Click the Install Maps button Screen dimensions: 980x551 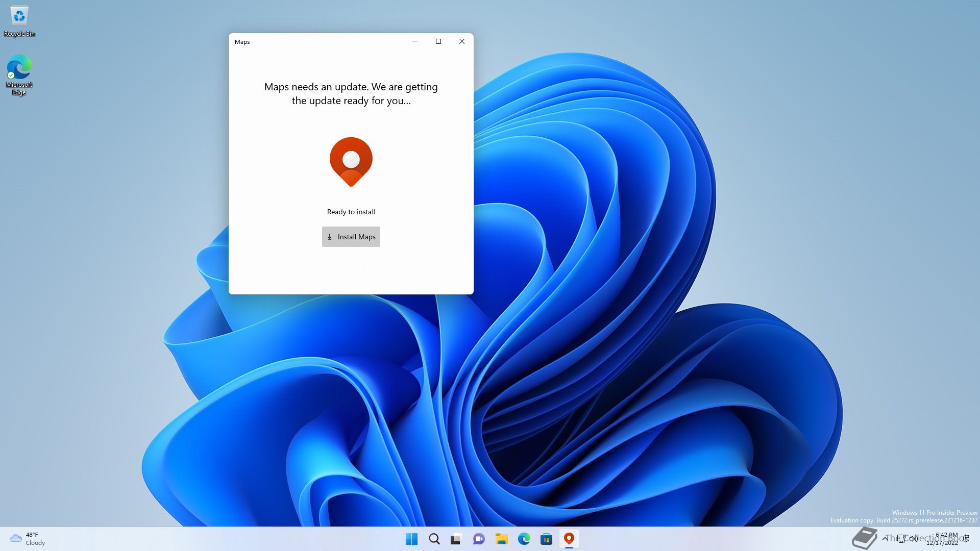click(x=351, y=237)
